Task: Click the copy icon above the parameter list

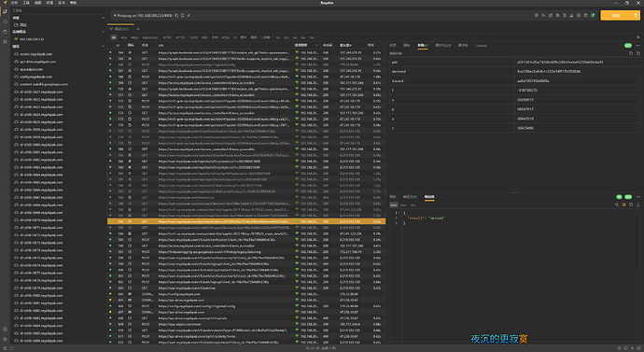Action: pos(631,53)
